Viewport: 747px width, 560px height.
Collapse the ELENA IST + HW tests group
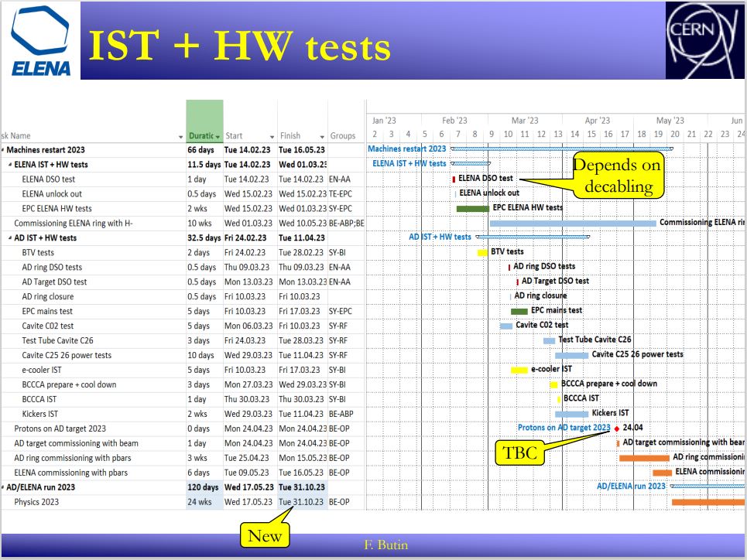click(11, 165)
